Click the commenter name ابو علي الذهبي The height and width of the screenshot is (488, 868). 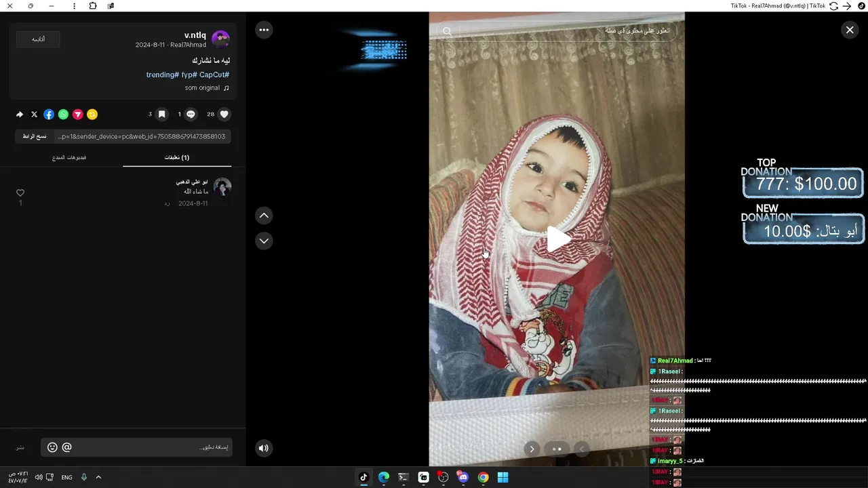(x=192, y=182)
